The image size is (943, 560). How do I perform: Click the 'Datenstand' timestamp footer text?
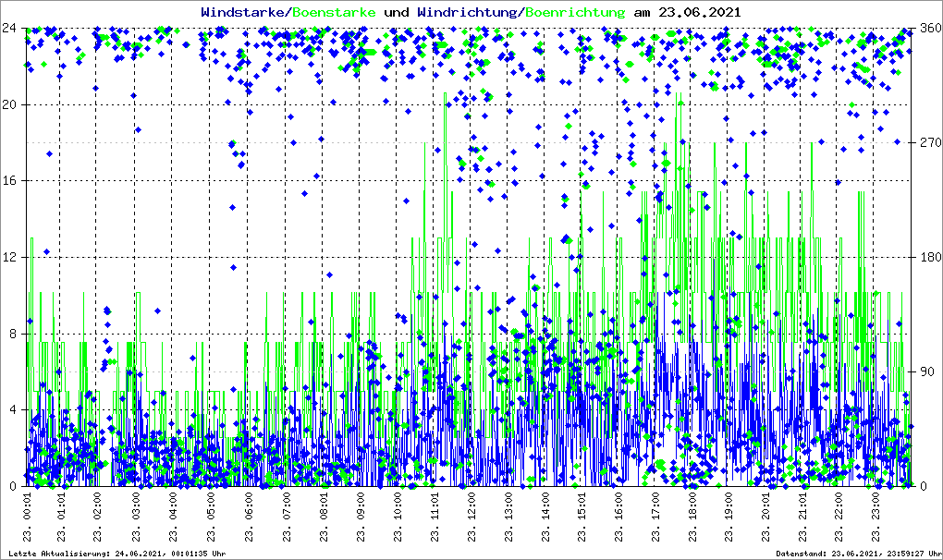coord(859,554)
